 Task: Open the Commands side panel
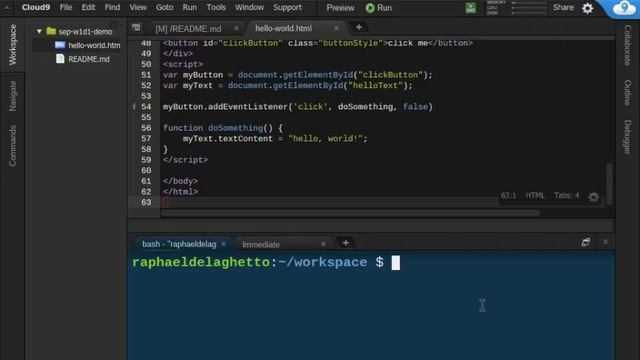pyautogui.click(x=13, y=146)
